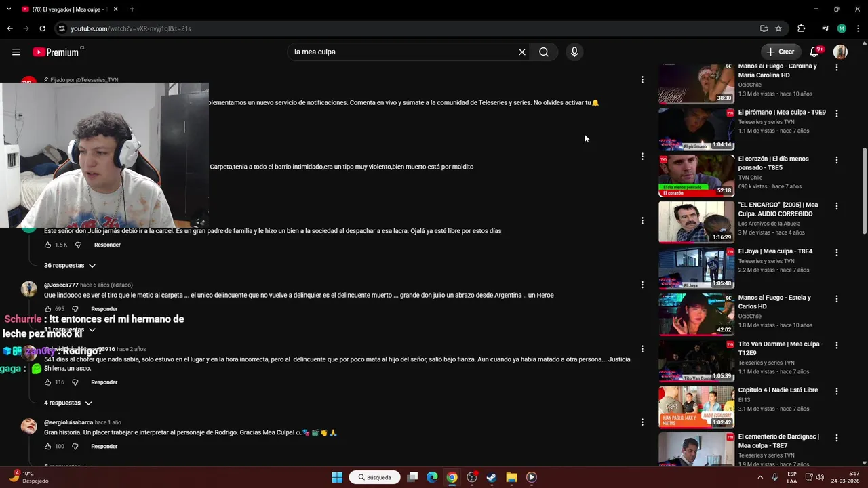Image resolution: width=868 pixels, height=488 pixels.
Task: Open the install/cast icon in address bar
Action: pos(764,28)
